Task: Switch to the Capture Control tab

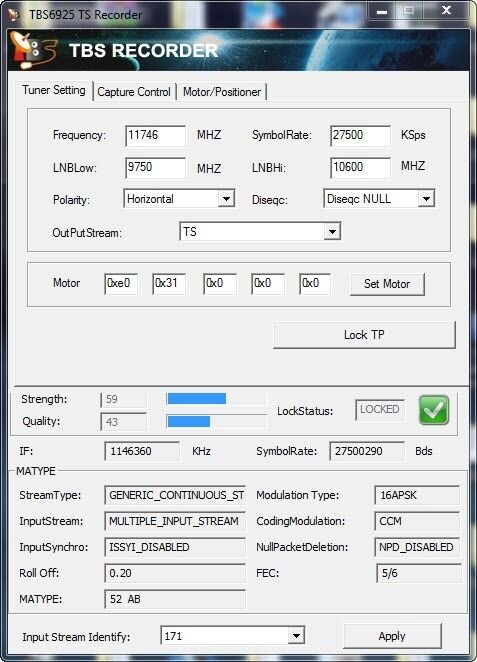Action: click(x=134, y=92)
